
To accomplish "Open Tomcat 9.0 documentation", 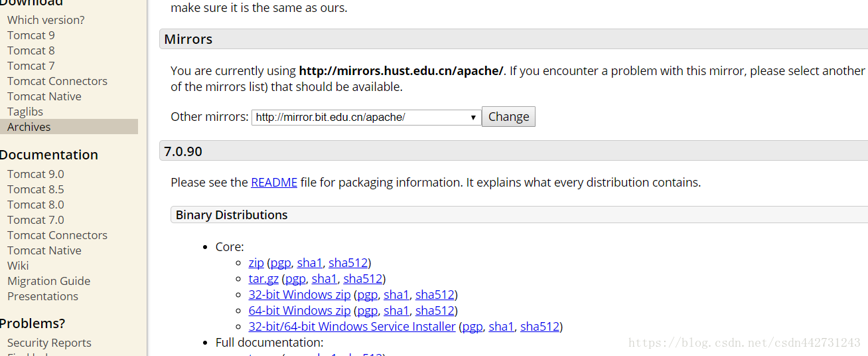I will click(36, 174).
